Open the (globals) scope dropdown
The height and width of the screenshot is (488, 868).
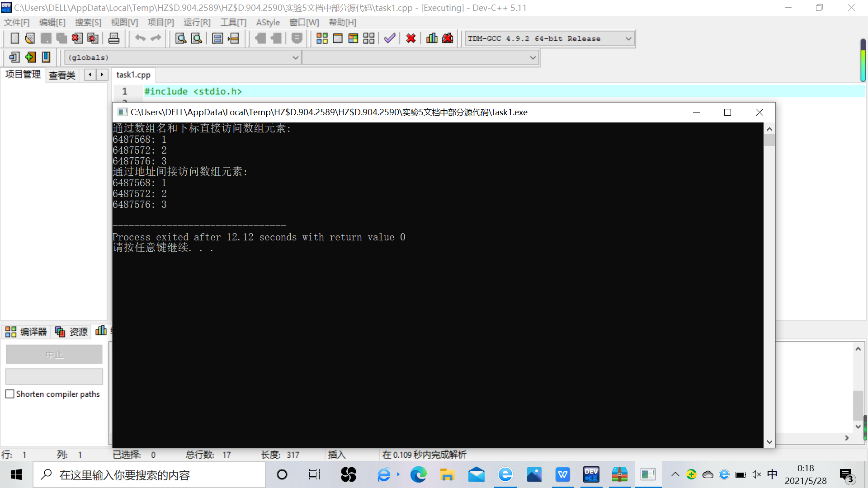click(295, 58)
